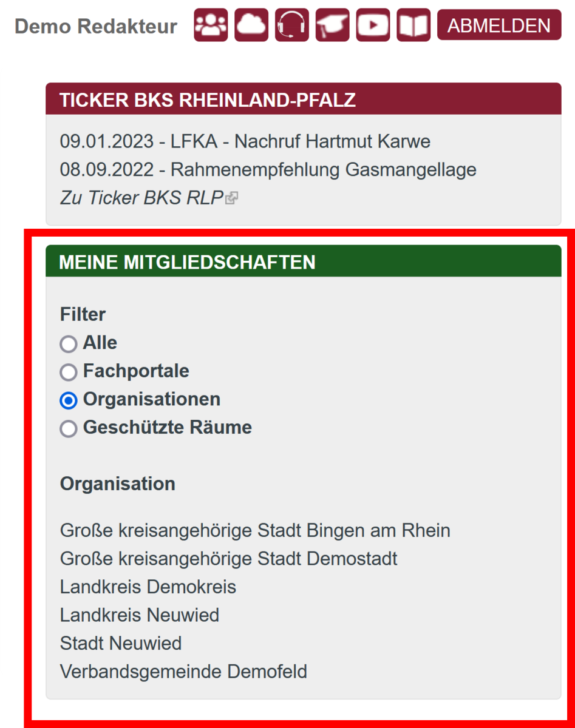575x728 pixels.
Task: Select the Alle filter option
Action: coord(69,344)
